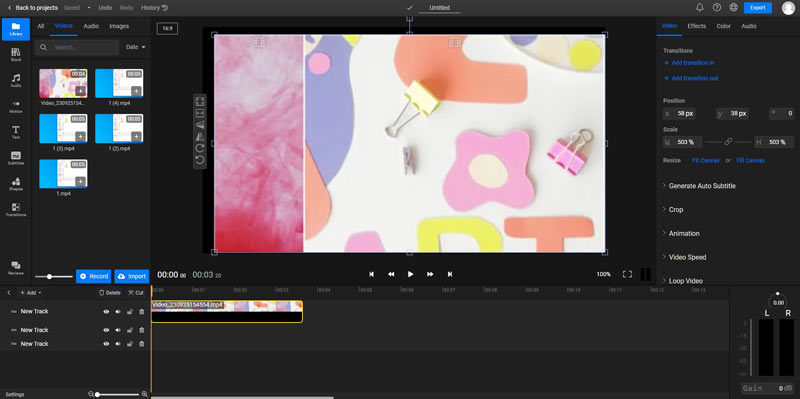Click the History clock icon

(x=164, y=8)
